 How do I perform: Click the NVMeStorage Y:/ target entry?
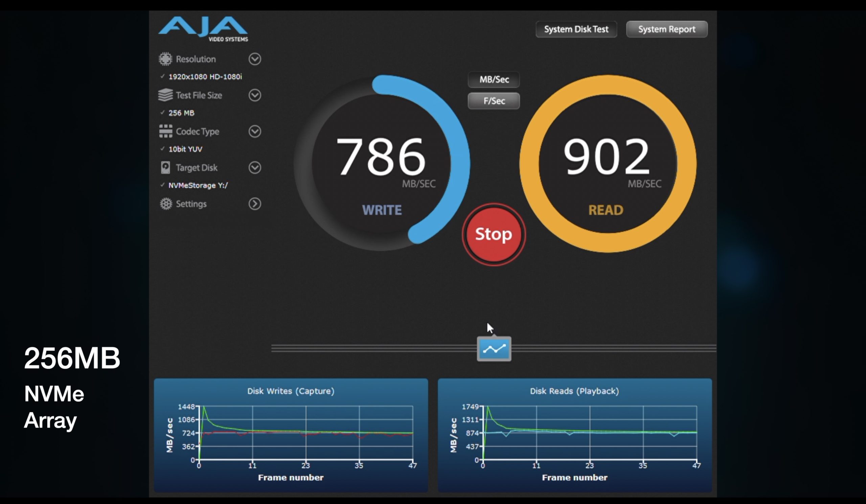pos(198,185)
